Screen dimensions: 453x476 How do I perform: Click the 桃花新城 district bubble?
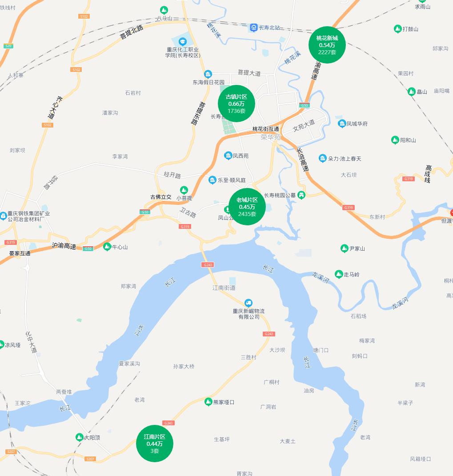pyautogui.click(x=327, y=45)
